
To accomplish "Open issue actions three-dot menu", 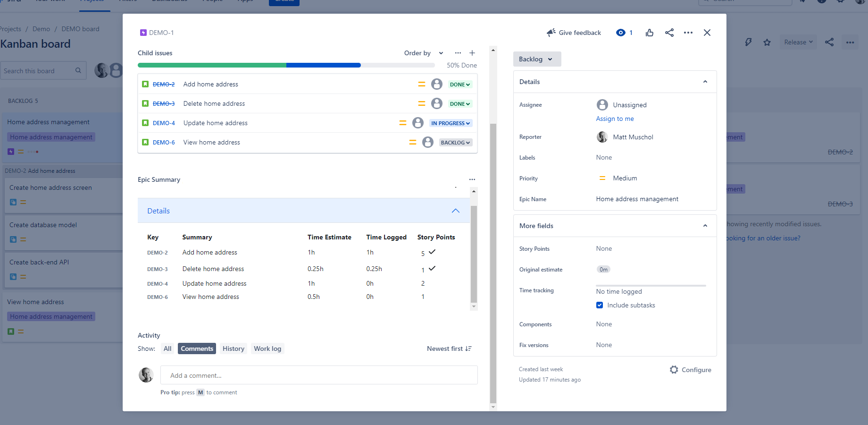I will click(688, 33).
